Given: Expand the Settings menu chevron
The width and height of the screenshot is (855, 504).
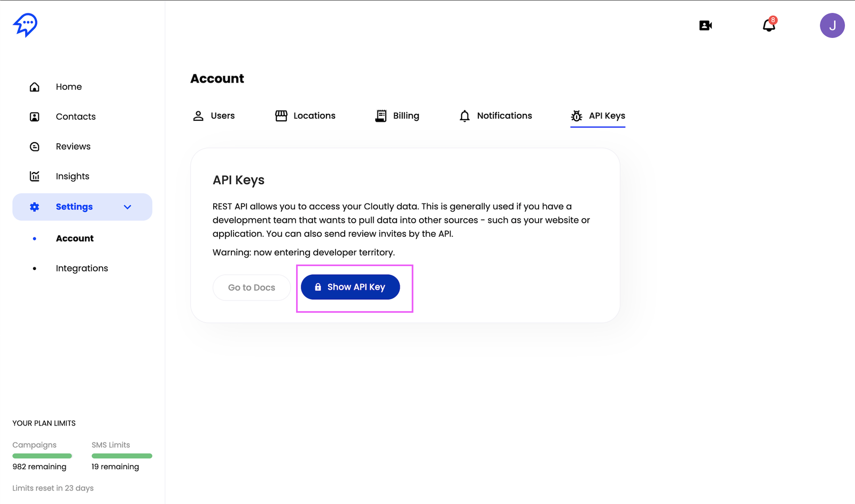Looking at the screenshot, I should 127,207.
